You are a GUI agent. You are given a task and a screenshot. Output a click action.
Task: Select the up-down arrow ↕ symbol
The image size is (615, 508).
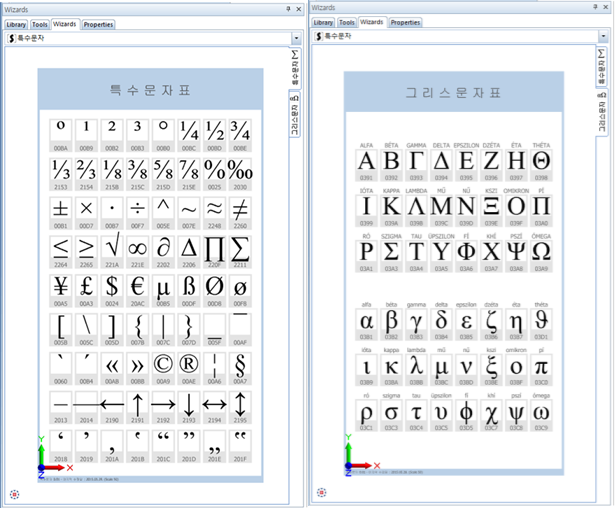pos(241,403)
